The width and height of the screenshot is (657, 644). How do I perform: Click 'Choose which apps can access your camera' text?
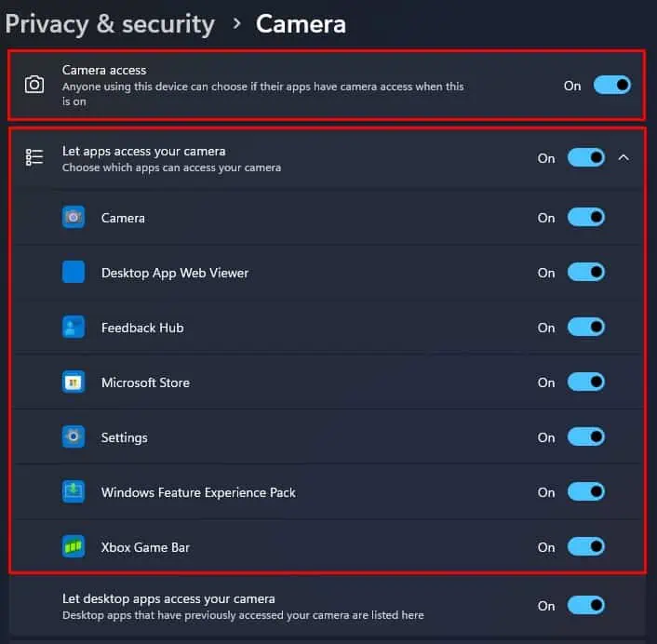[x=171, y=168]
